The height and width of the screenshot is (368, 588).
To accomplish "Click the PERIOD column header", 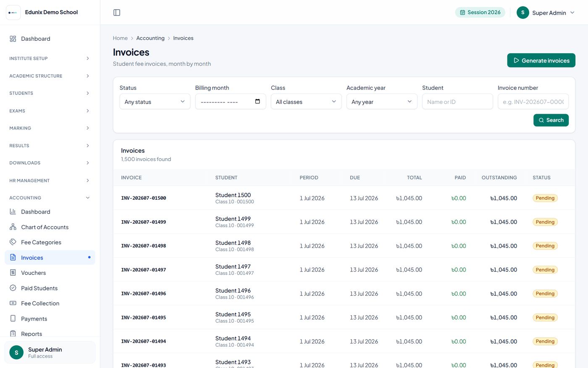I will 309,178.
